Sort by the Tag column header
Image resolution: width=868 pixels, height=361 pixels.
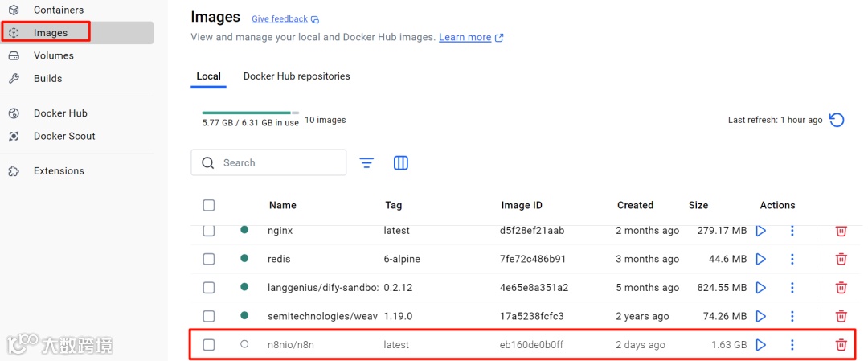(394, 205)
